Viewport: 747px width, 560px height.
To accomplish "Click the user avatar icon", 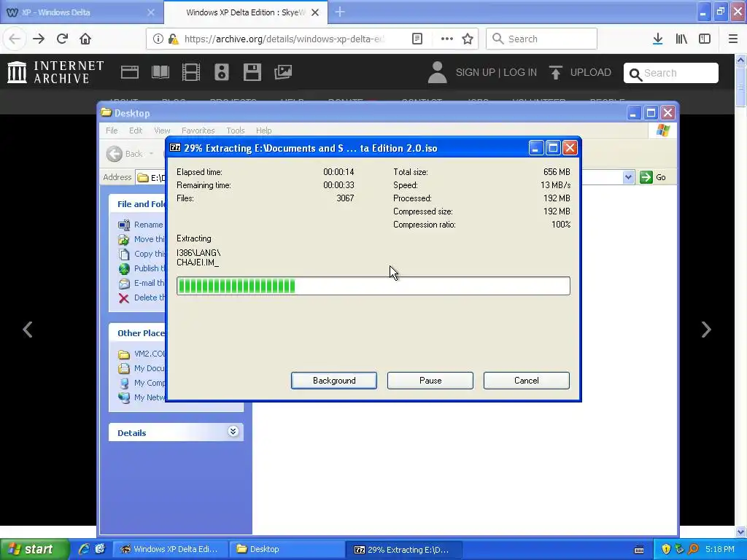I will (x=438, y=72).
